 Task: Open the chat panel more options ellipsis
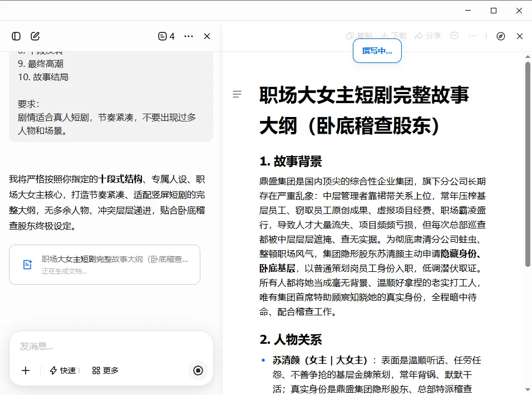pyautogui.click(x=189, y=36)
